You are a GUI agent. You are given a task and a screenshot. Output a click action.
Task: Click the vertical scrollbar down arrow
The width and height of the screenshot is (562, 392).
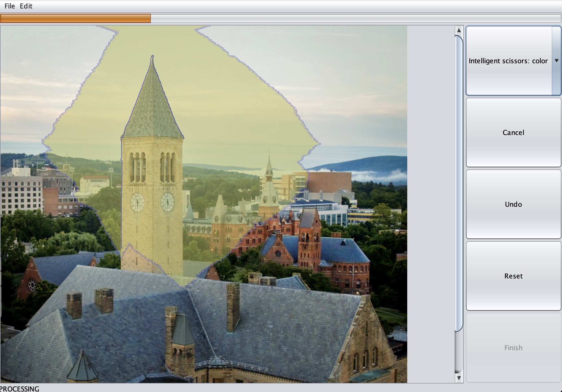pyautogui.click(x=459, y=378)
